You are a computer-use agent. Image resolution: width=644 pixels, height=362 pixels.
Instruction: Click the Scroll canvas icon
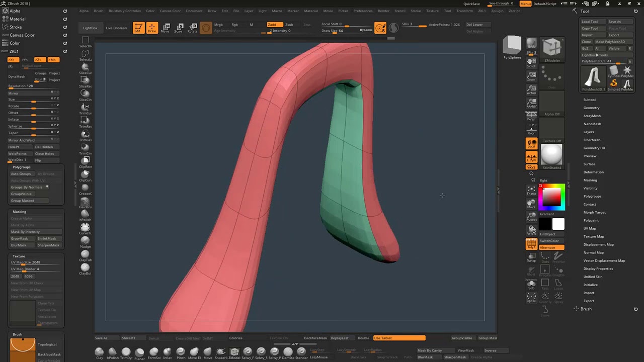pyautogui.click(x=531, y=63)
